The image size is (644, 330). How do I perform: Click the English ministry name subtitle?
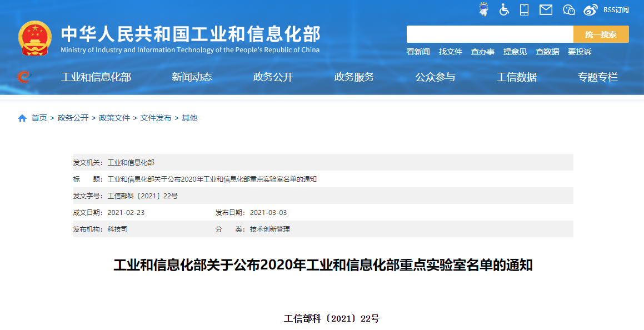(190, 50)
